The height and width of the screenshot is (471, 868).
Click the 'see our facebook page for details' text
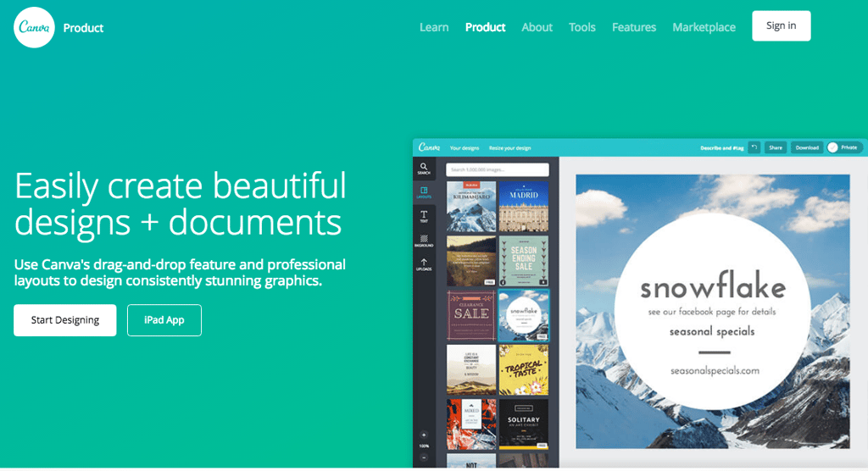(x=712, y=312)
